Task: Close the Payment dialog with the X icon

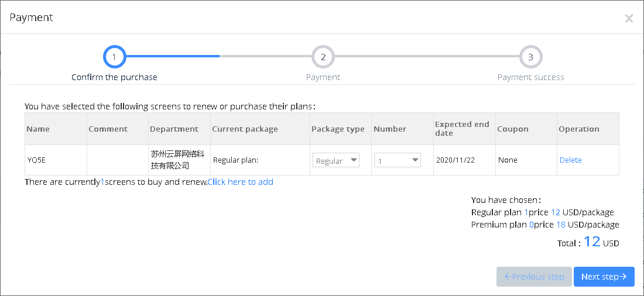Action: 629,18
